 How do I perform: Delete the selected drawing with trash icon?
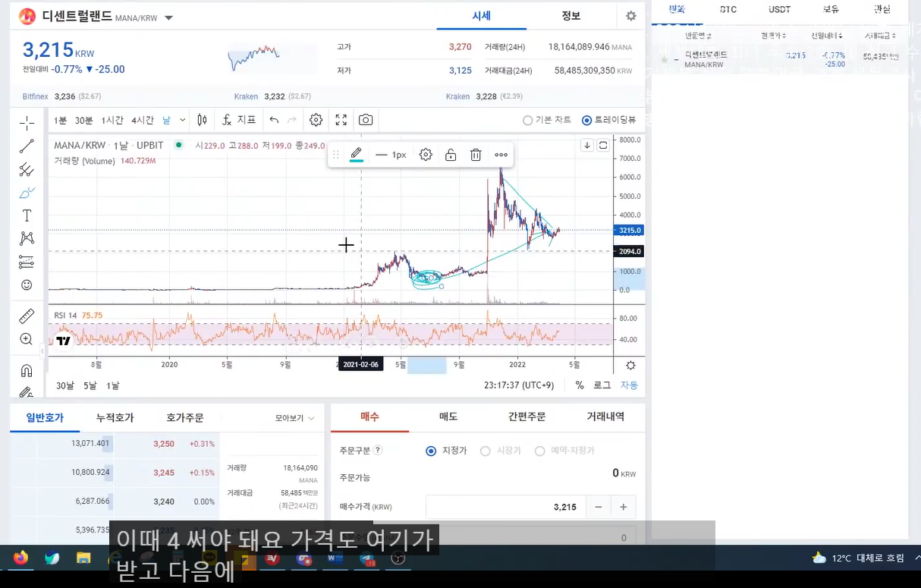pyautogui.click(x=476, y=155)
